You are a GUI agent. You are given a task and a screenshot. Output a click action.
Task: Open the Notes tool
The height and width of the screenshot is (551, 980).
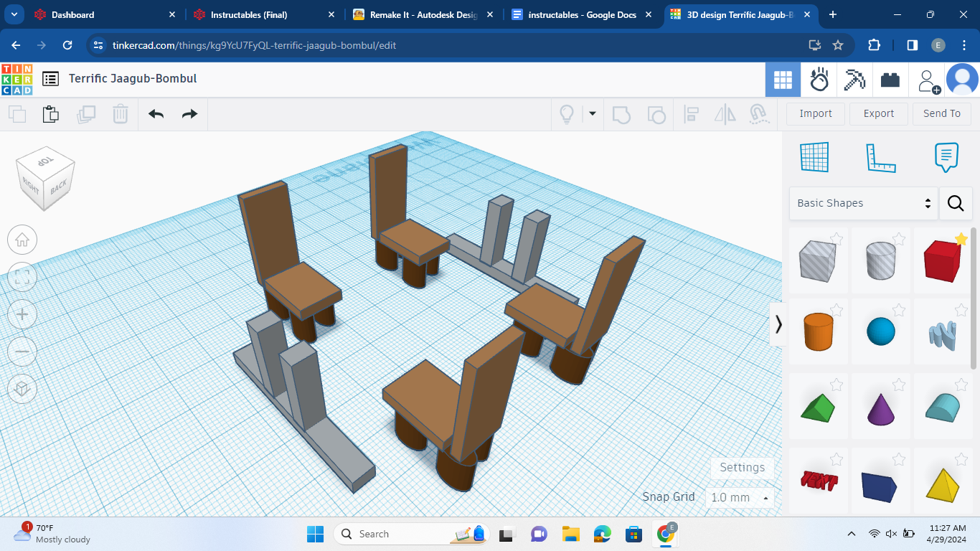point(946,157)
